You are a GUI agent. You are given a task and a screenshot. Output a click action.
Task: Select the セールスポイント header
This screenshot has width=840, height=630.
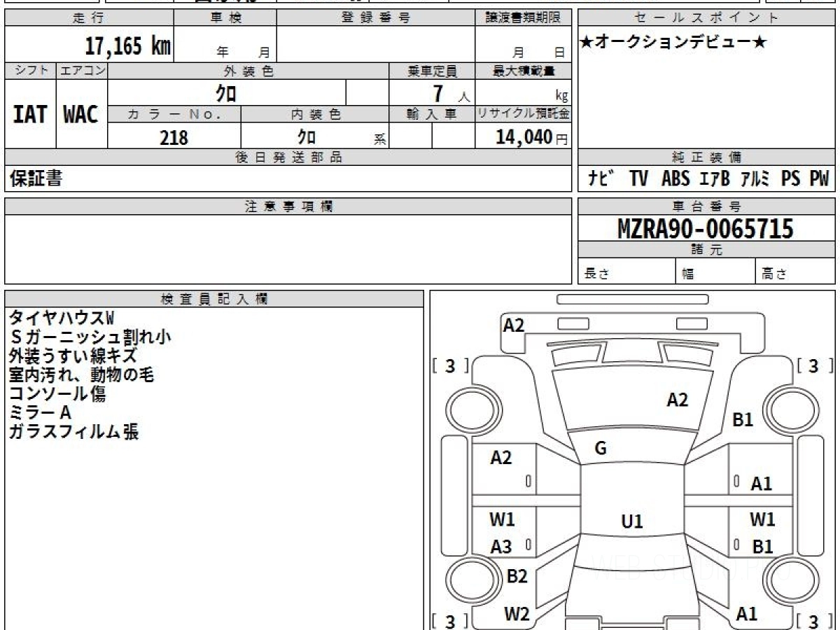[x=706, y=18]
